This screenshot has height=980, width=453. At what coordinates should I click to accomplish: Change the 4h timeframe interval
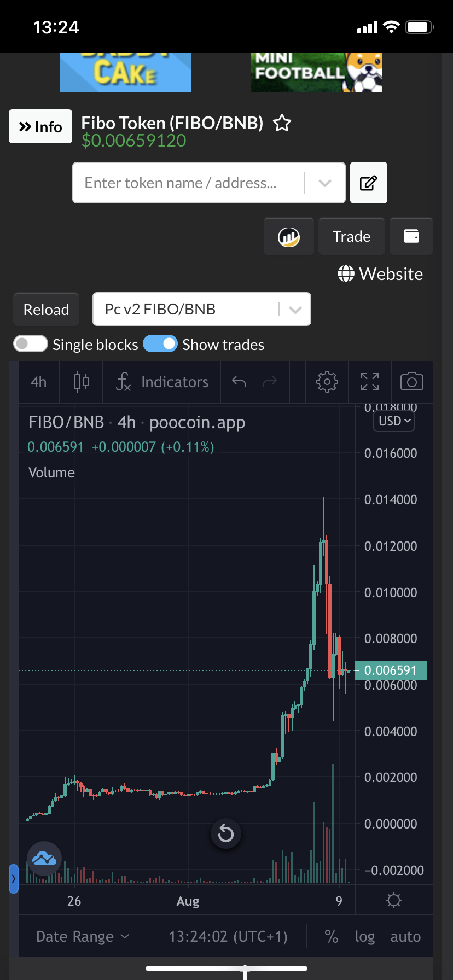coord(38,382)
